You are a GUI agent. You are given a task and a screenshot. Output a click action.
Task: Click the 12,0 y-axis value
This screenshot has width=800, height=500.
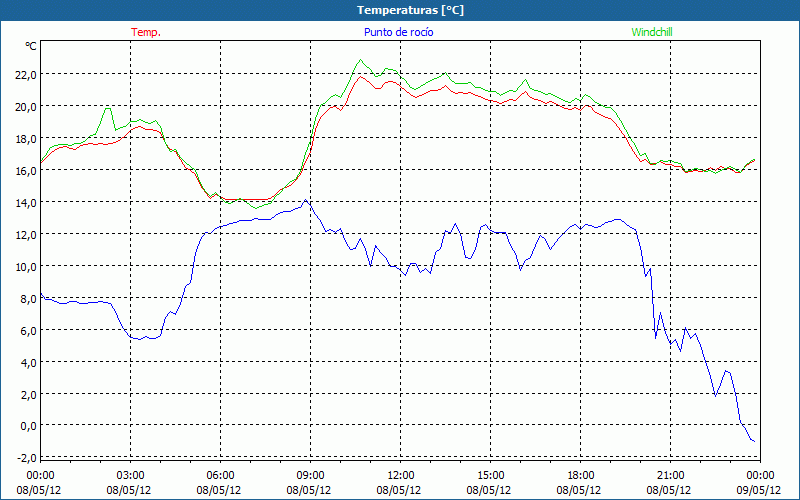click(x=26, y=235)
